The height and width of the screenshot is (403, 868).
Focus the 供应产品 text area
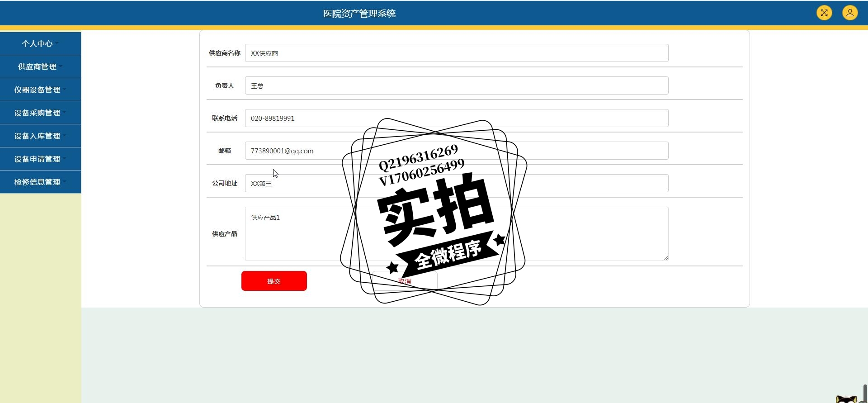coord(457,234)
